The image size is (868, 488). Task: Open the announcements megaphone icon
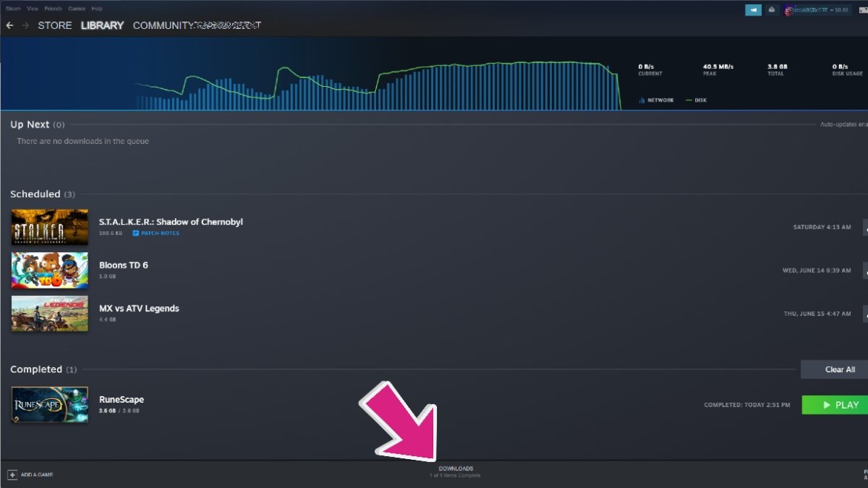coord(753,10)
